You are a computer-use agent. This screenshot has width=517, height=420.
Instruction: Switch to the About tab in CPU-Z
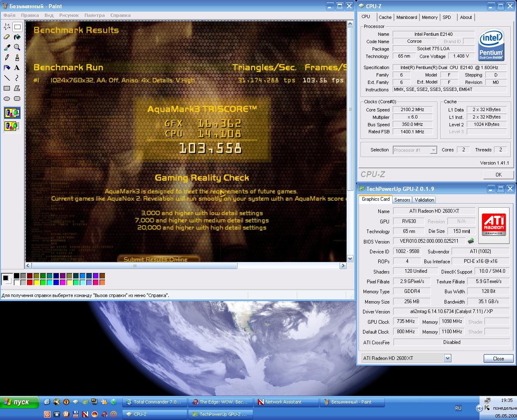pyautogui.click(x=466, y=17)
